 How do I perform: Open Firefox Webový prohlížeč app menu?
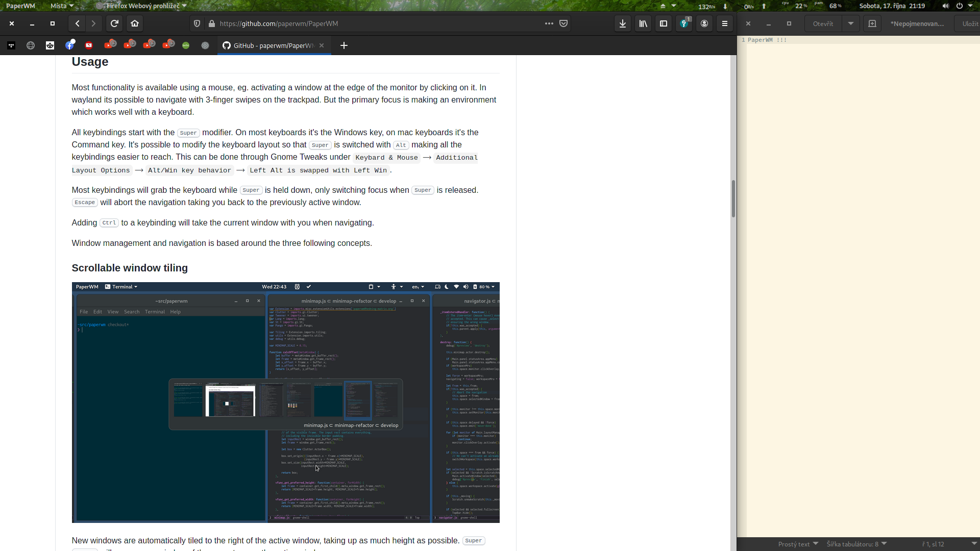point(141,6)
